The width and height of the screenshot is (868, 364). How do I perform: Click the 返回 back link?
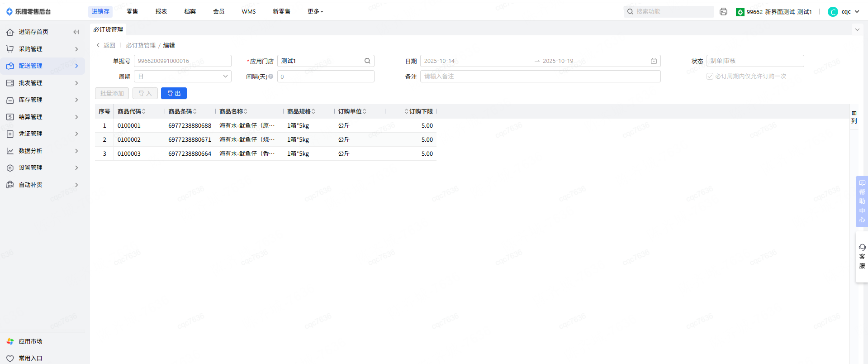coord(106,45)
